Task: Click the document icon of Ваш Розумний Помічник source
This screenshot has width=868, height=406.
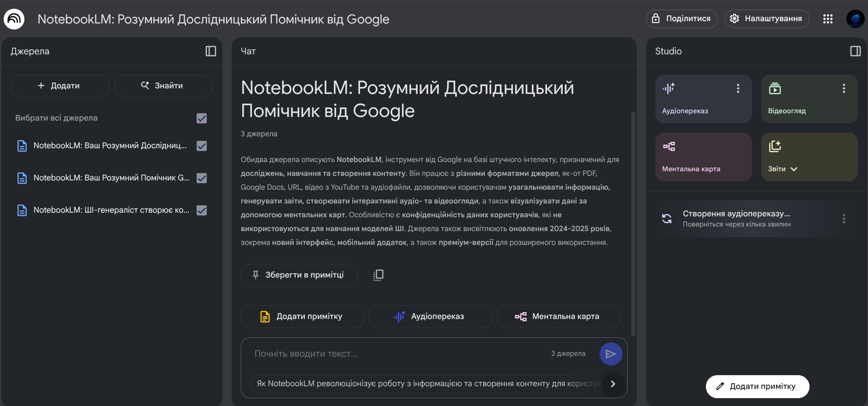Action: pos(22,178)
